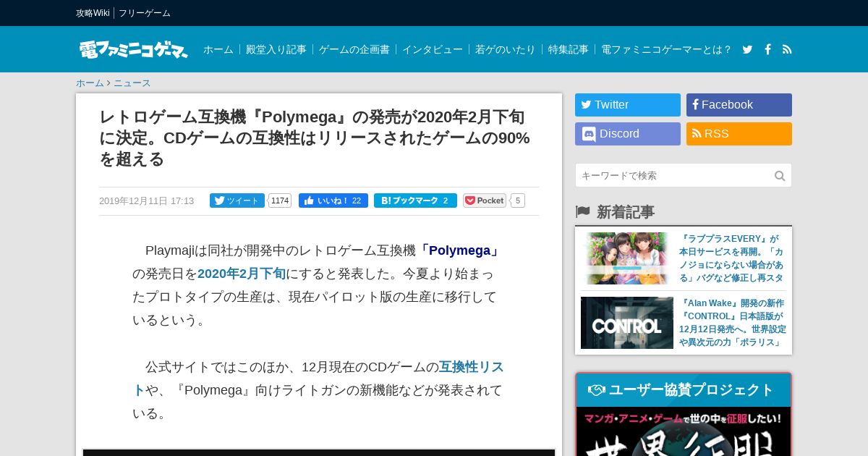The image size is (868, 456).
Task: Open 攻略Wiki link in top bar
Action: [x=93, y=13]
